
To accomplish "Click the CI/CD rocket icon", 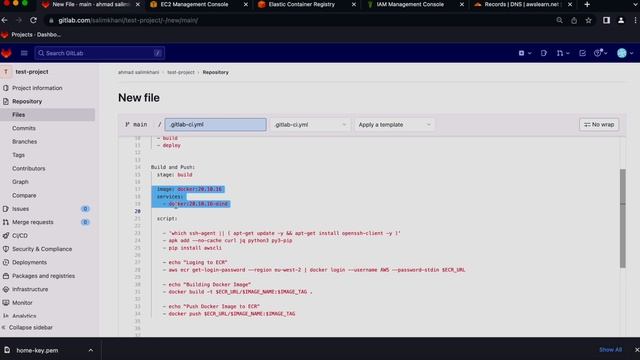I will [6, 236].
